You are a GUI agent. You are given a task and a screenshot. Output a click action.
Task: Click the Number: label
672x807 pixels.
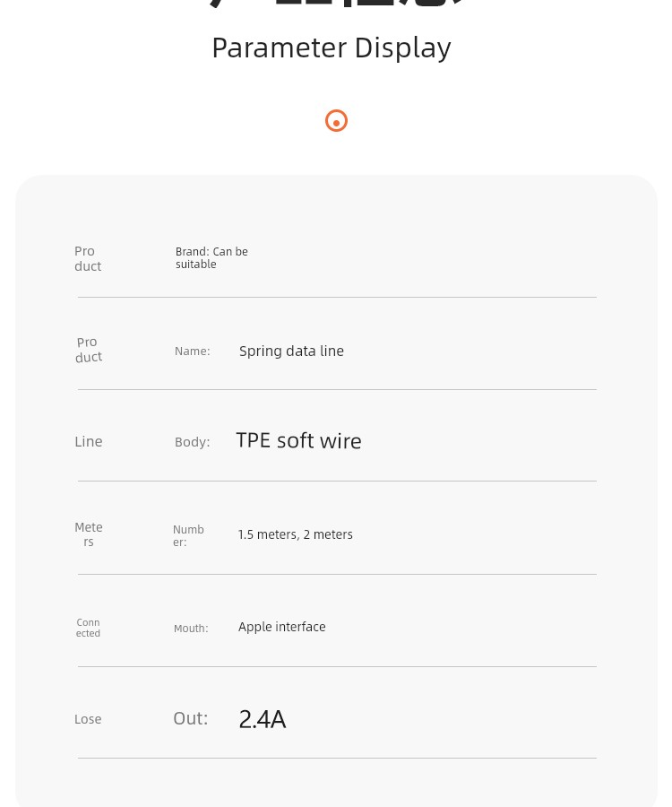188,536
